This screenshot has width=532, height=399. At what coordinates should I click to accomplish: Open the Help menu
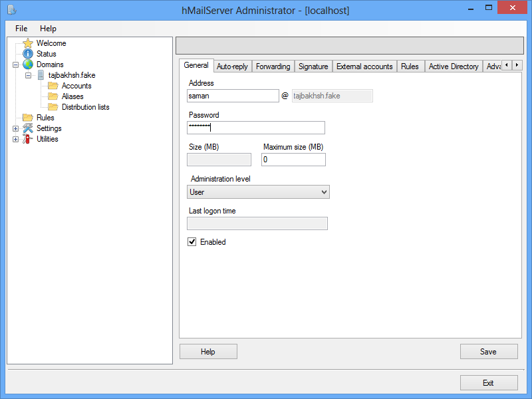[48, 29]
